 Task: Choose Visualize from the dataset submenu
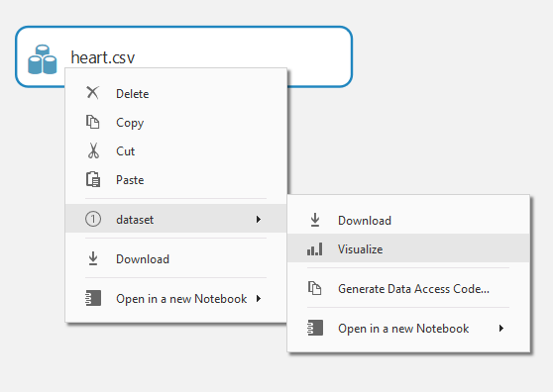coord(408,247)
